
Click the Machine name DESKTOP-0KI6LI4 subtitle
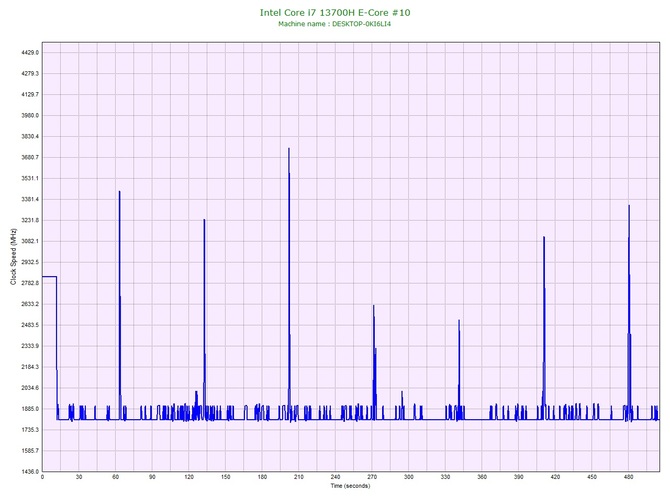click(x=335, y=24)
